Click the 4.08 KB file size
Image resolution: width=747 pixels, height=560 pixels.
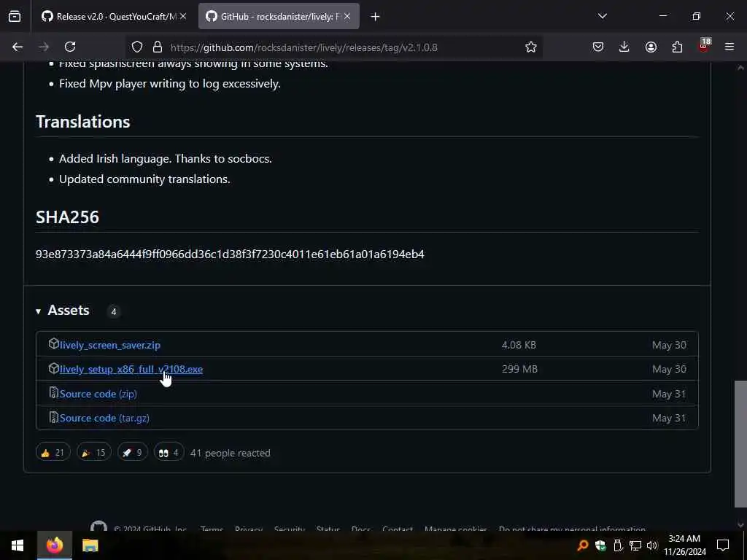519,345
